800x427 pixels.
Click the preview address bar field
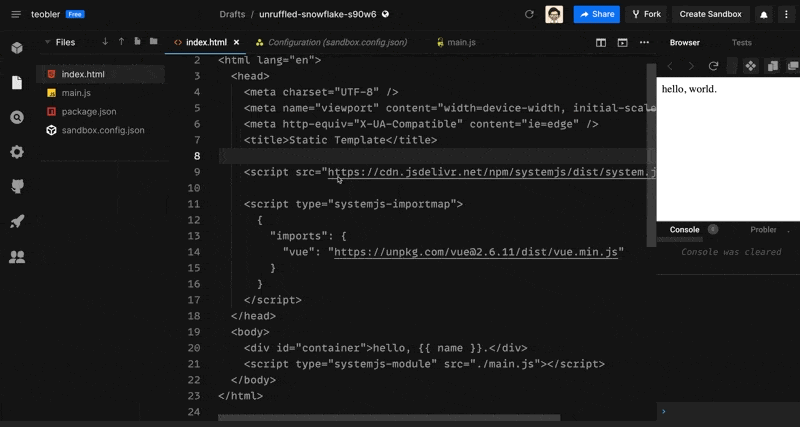pyautogui.click(x=732, y=66)
